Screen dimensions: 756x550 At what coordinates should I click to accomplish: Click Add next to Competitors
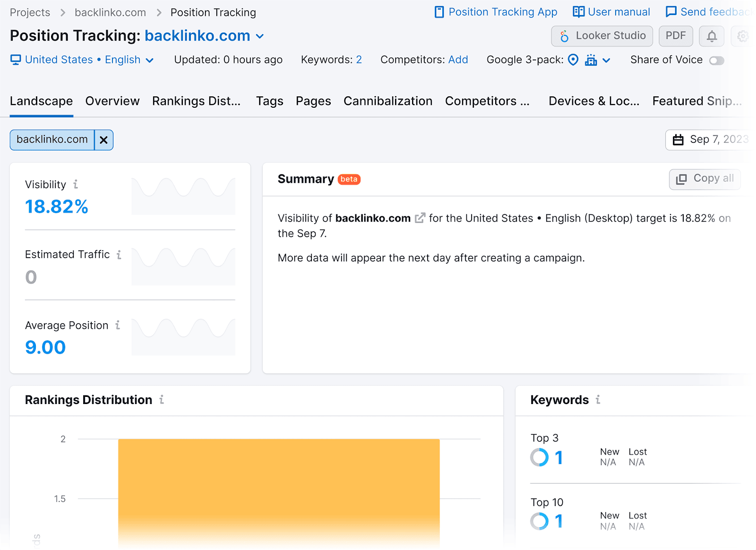(x=458, y=60)
